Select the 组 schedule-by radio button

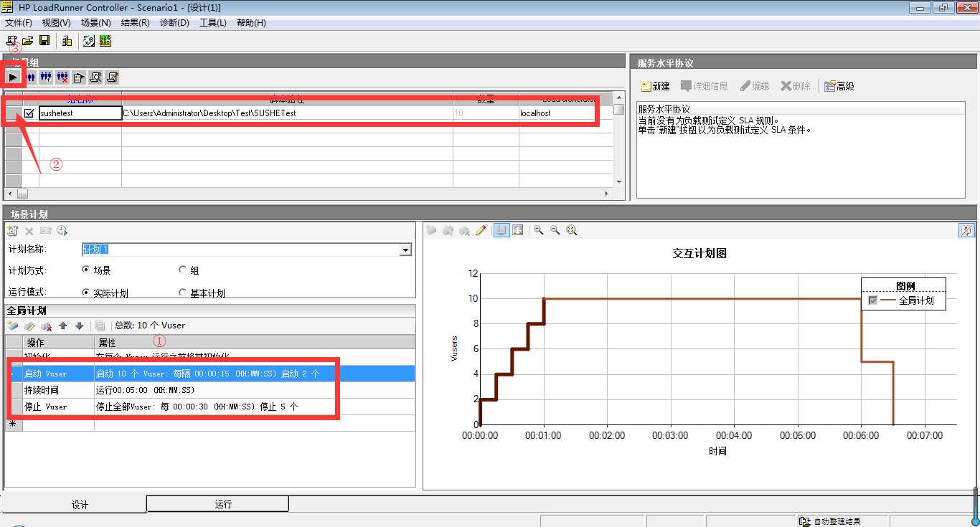click(182, 270)
